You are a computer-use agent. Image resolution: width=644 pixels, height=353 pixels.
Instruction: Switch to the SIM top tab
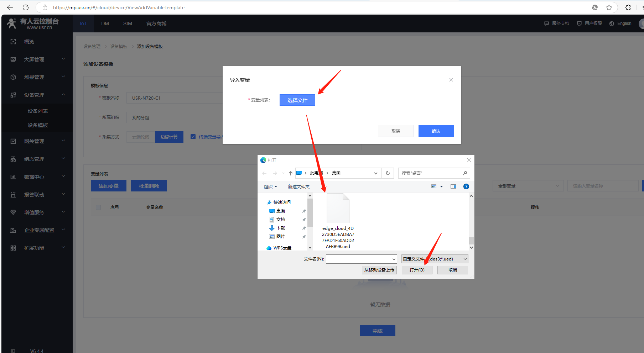click(128, 23)
